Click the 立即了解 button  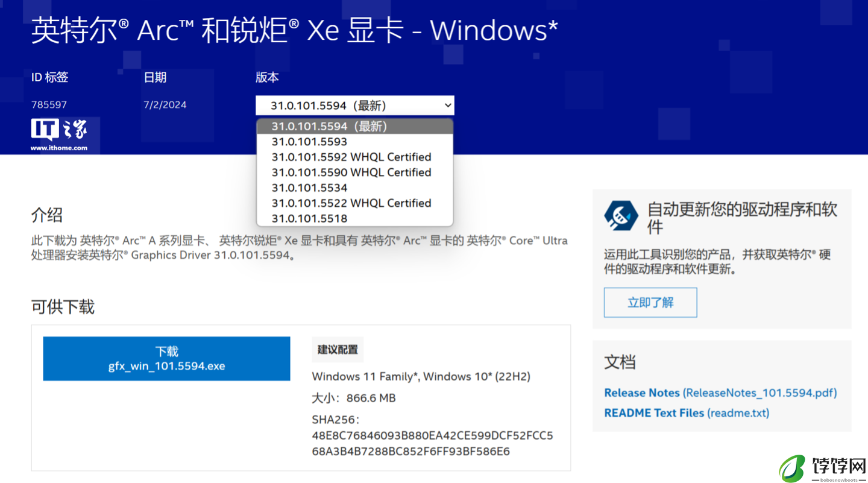(x=650, y=303)
